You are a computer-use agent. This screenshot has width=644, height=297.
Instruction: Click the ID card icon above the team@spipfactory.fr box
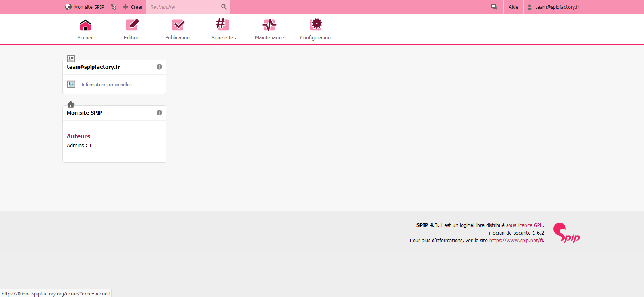(x=71, y=58)
